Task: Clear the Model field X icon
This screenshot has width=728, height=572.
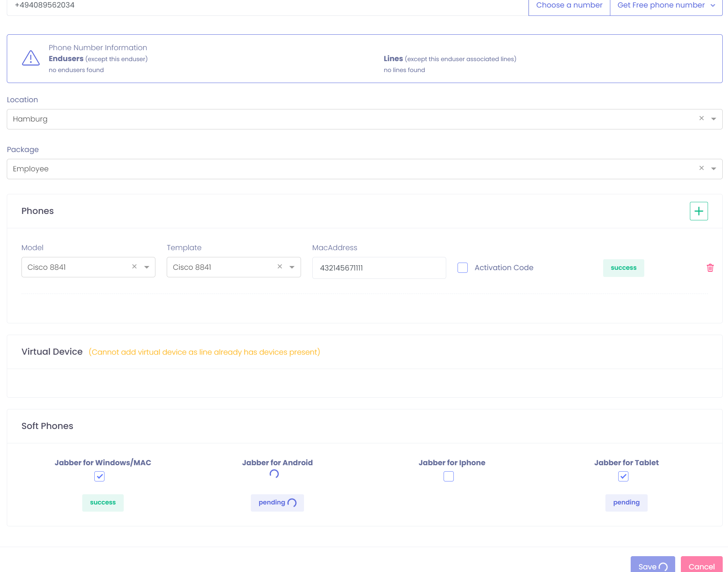Action: [134, 267]
